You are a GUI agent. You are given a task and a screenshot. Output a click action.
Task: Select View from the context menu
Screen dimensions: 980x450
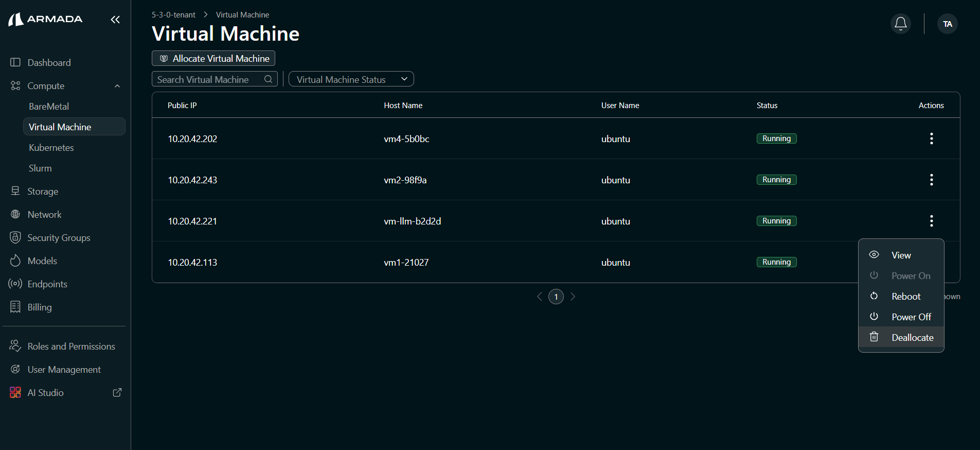(x=901, y=255)
